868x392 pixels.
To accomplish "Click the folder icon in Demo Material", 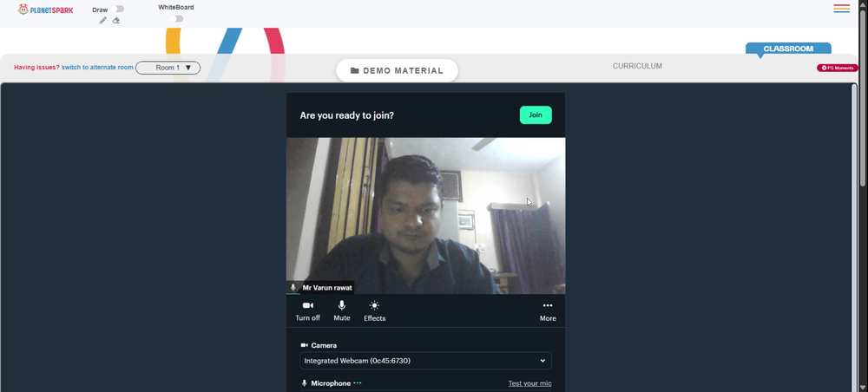I will 355,71.
